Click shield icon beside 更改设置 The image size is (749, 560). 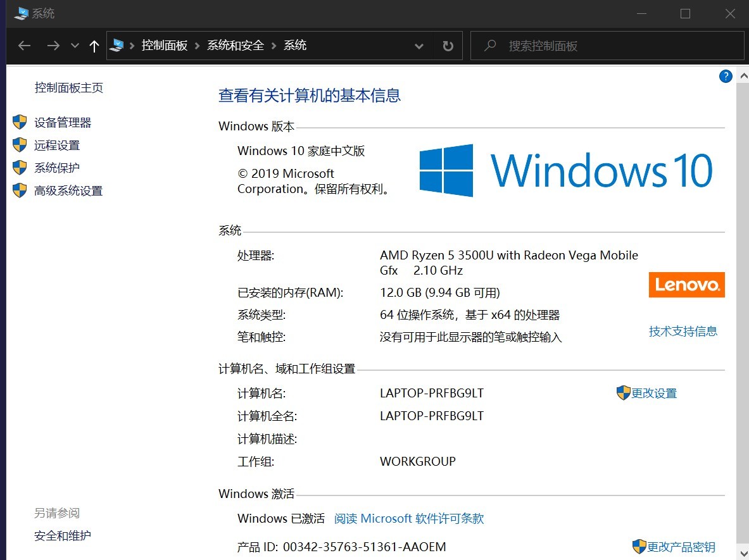click(624, 393)
